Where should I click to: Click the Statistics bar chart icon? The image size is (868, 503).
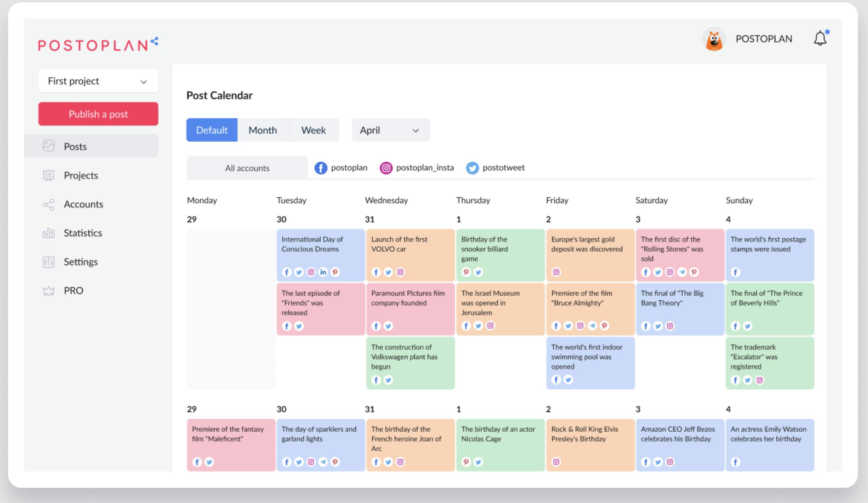coord(49,233)
